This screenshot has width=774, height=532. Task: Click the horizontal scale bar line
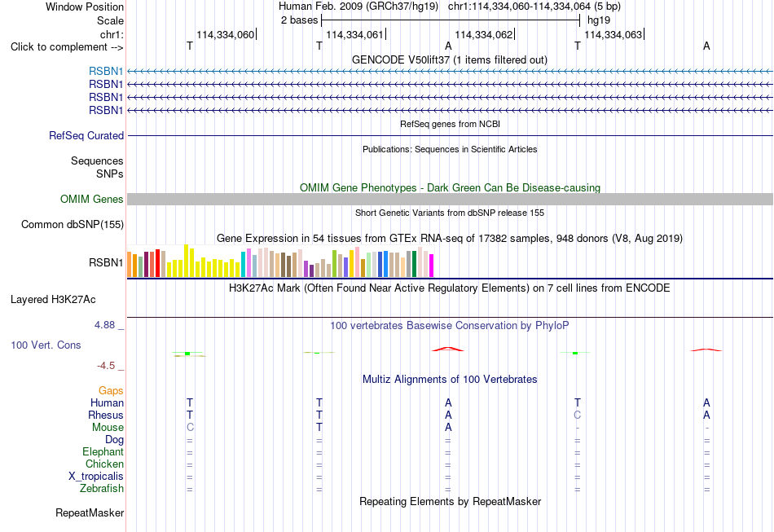451,20
